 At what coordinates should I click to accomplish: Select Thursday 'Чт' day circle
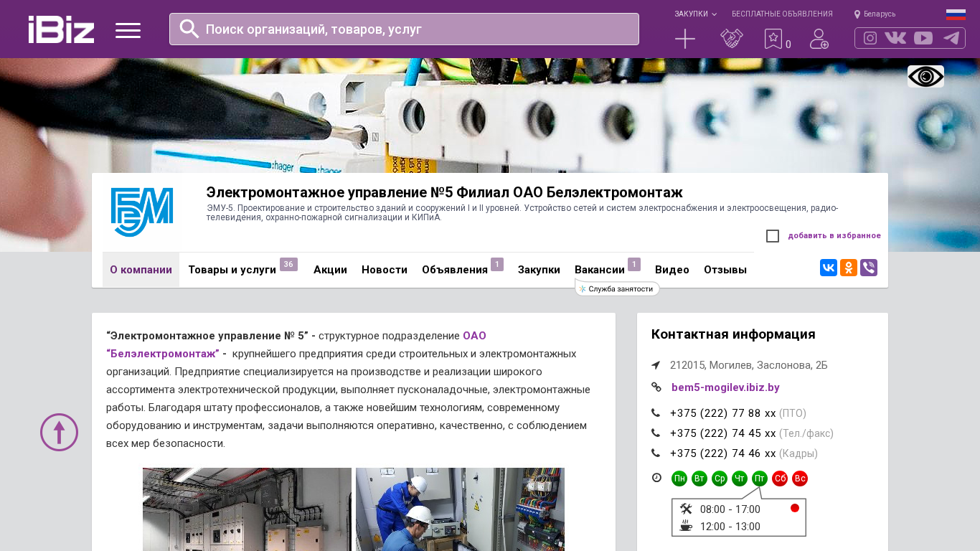(x=740, y=479)
